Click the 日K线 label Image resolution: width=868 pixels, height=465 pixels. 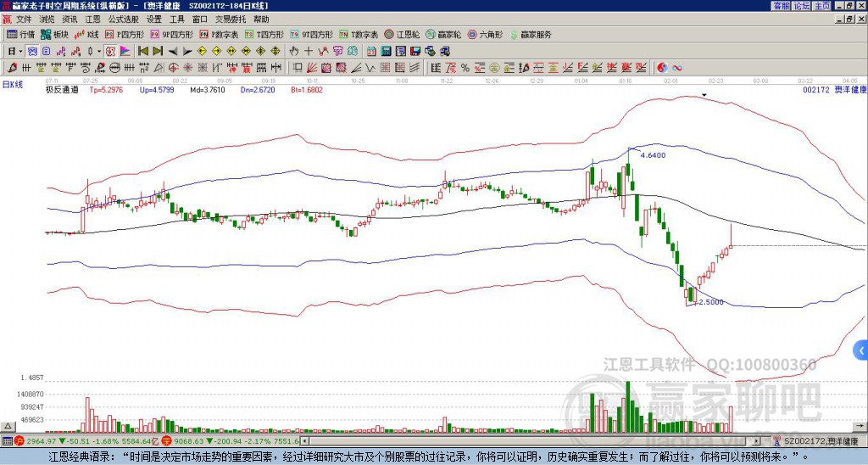click(x=12, y=85)
